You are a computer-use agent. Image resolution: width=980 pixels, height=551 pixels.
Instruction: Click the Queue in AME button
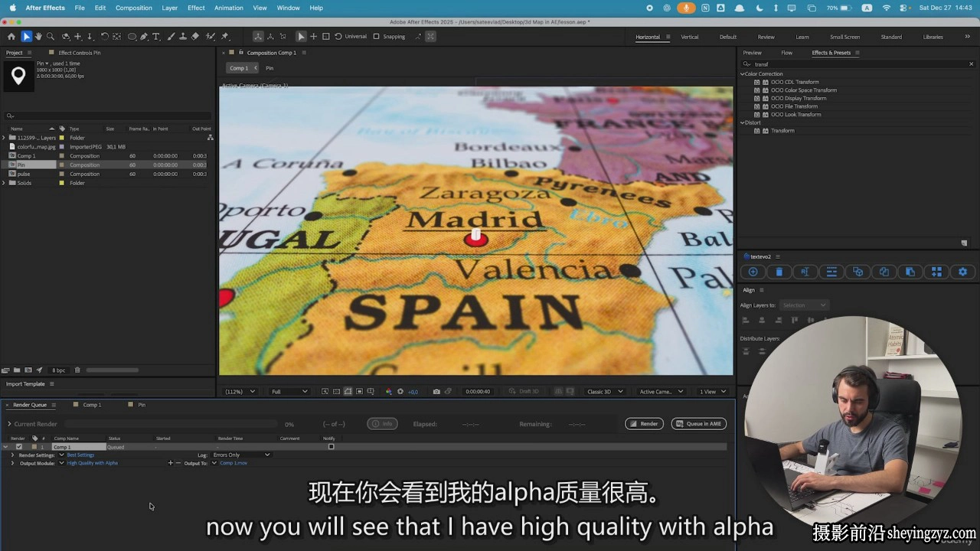[x=699, y=424]
